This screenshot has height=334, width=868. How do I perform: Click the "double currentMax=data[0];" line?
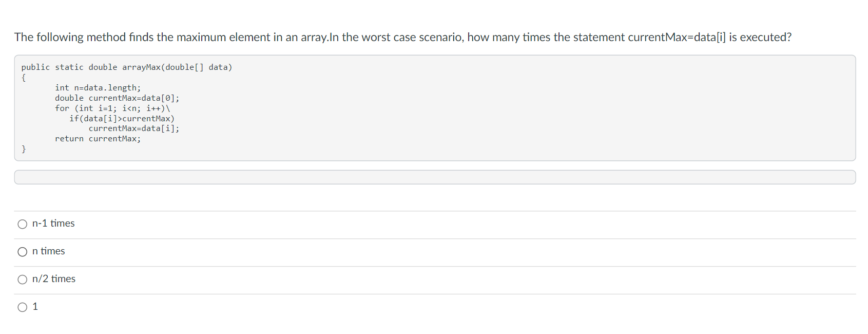[117, 98]
